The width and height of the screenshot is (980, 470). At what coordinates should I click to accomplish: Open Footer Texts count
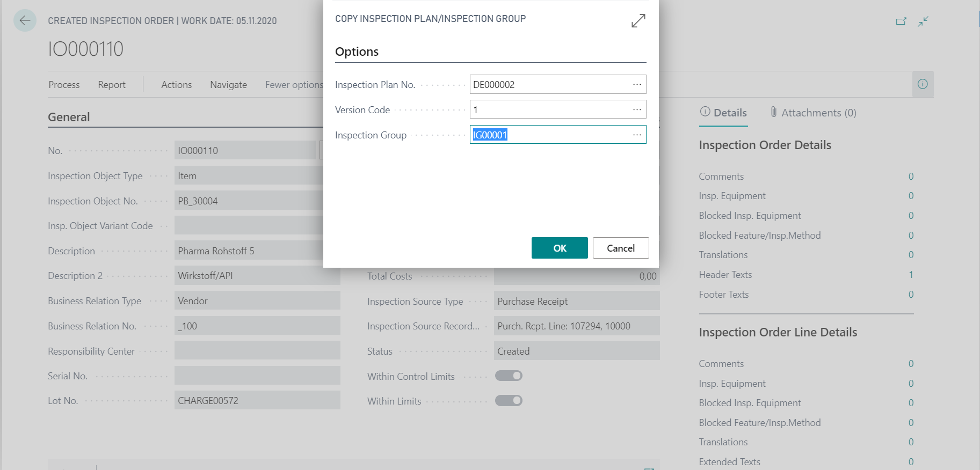[x=911, y=295]
